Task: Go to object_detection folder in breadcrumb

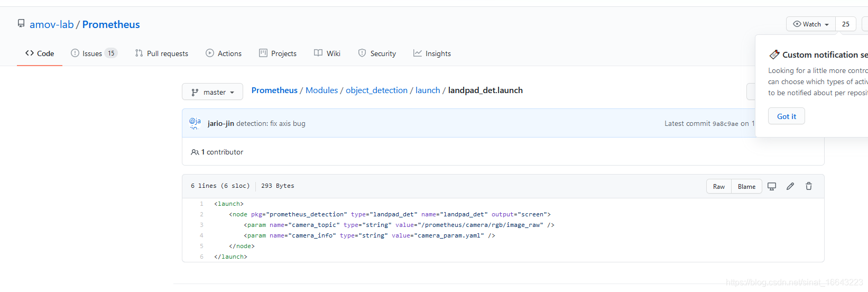Action: (376, 90)
